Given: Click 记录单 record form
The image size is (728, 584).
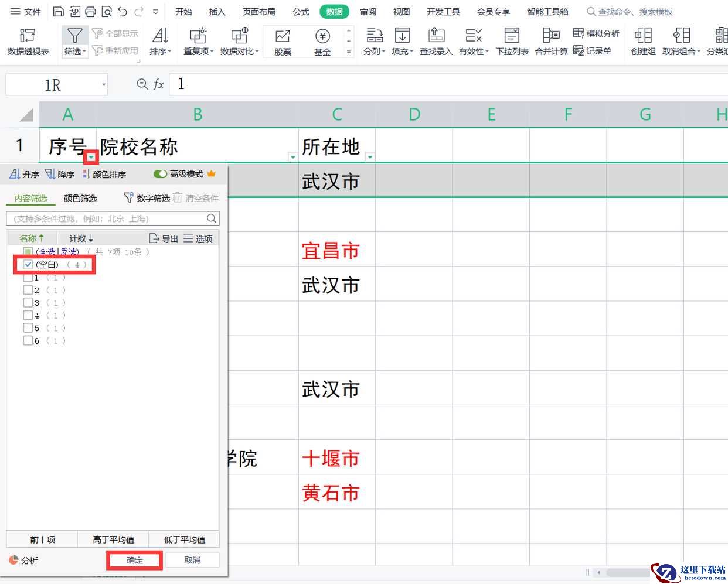Looking at the screenshot, I should pos(592,51).
